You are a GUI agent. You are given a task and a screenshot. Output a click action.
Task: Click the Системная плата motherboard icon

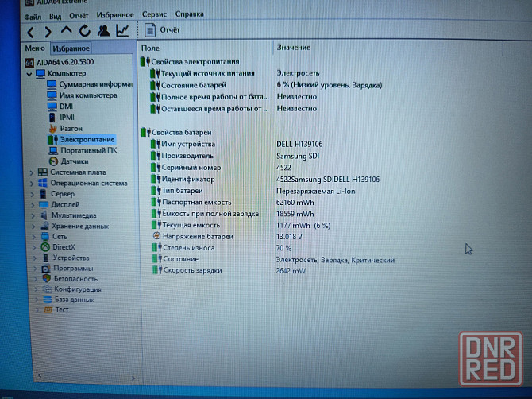(43, 172)
